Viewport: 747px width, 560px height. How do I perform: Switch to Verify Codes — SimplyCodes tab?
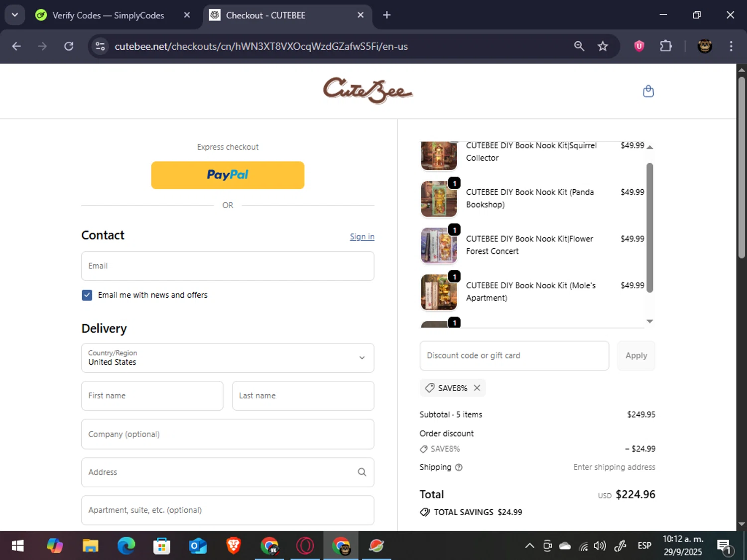click(x=108, y=15)
